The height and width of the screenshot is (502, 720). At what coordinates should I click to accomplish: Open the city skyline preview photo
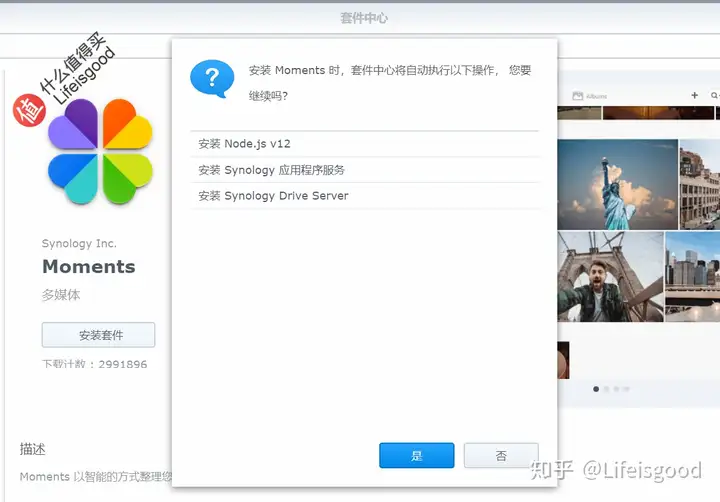692,276
